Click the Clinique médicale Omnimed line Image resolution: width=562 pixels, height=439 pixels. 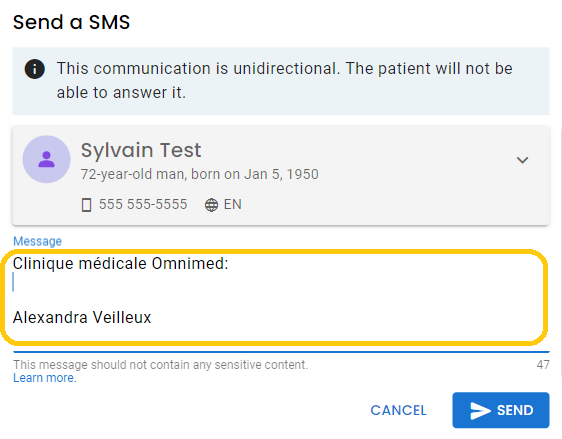[120, 263]
